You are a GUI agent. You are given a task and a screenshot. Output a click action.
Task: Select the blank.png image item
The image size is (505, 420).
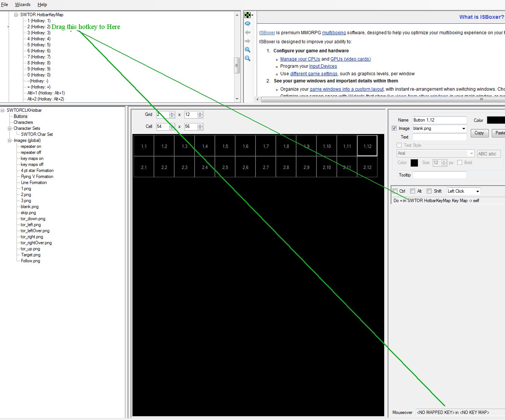[30, 207]
